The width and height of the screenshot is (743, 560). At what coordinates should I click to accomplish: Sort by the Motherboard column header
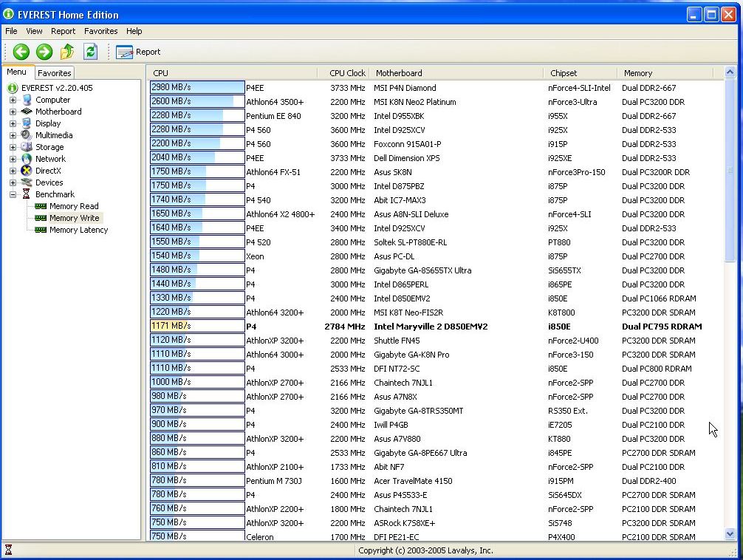coord(456,73)
